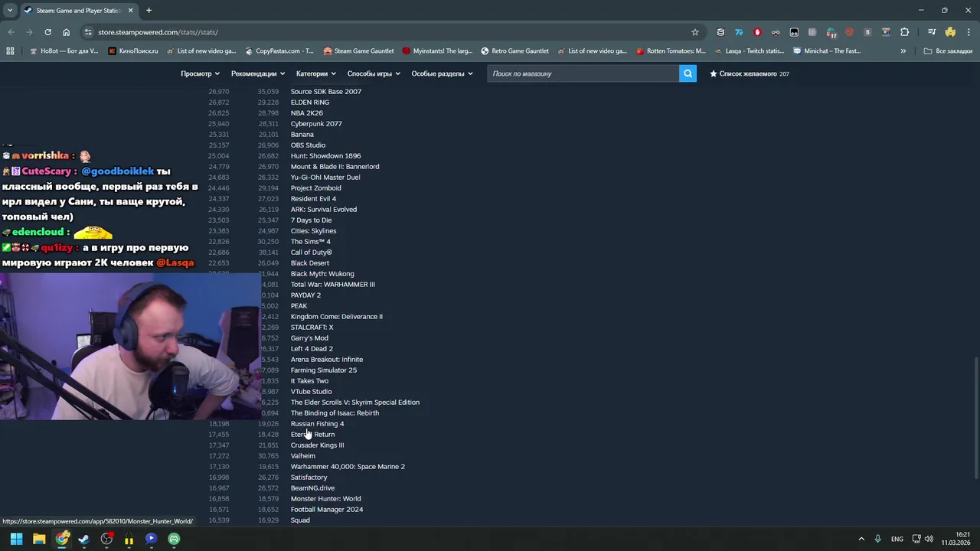
Task: Expand the Рекомендации dropdown menu
Action: pos(257,73)
